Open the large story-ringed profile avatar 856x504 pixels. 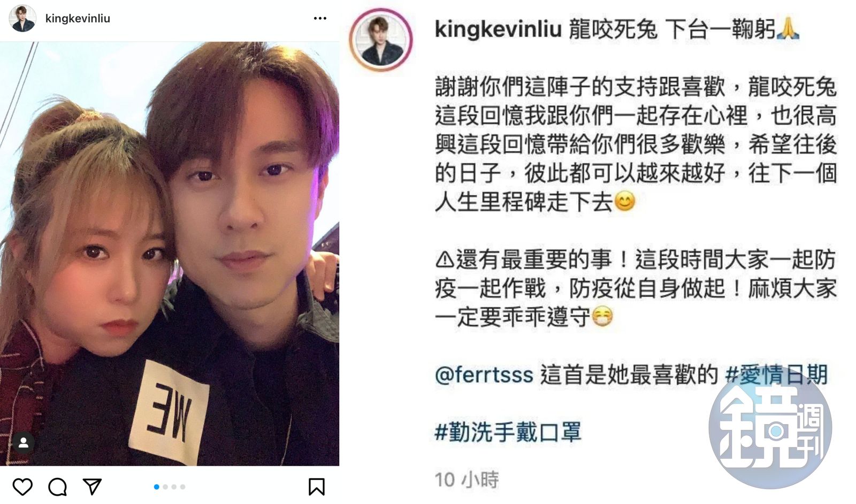(x=381, y=40)
